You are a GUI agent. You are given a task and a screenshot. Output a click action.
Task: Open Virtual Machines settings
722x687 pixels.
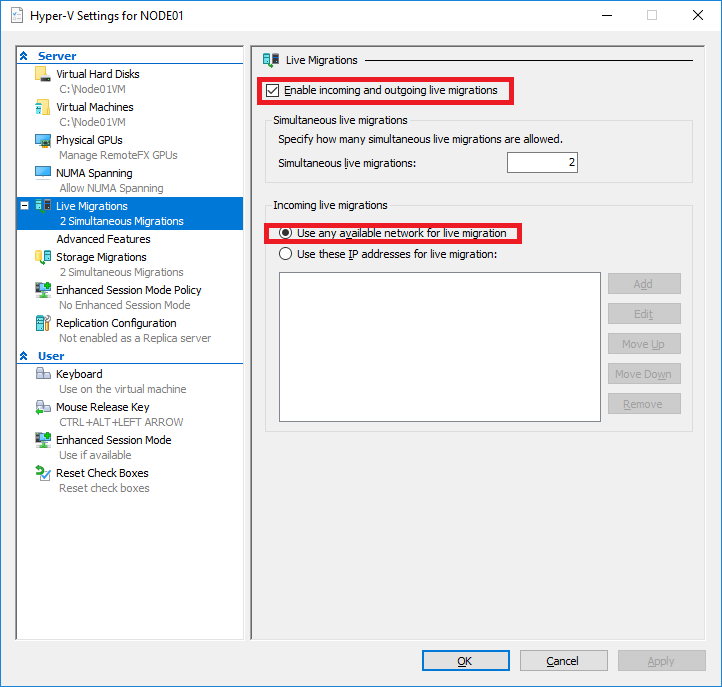click(95, 107)
